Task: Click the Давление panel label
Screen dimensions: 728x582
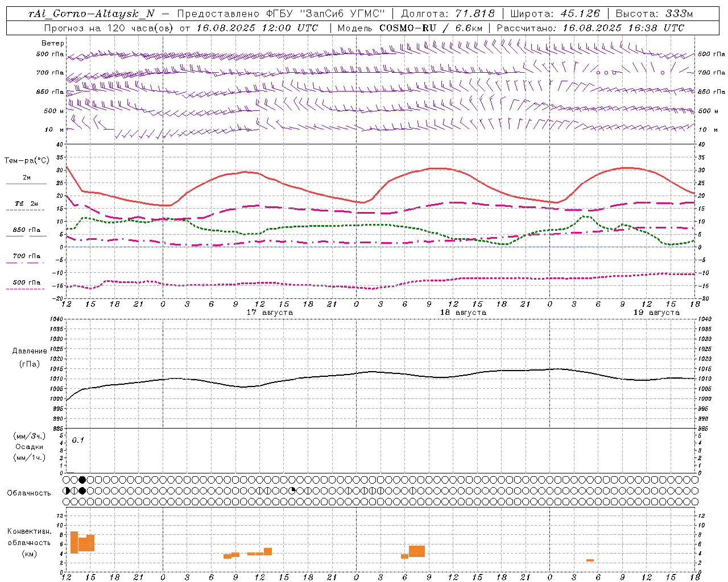Action: coord(30,351)
